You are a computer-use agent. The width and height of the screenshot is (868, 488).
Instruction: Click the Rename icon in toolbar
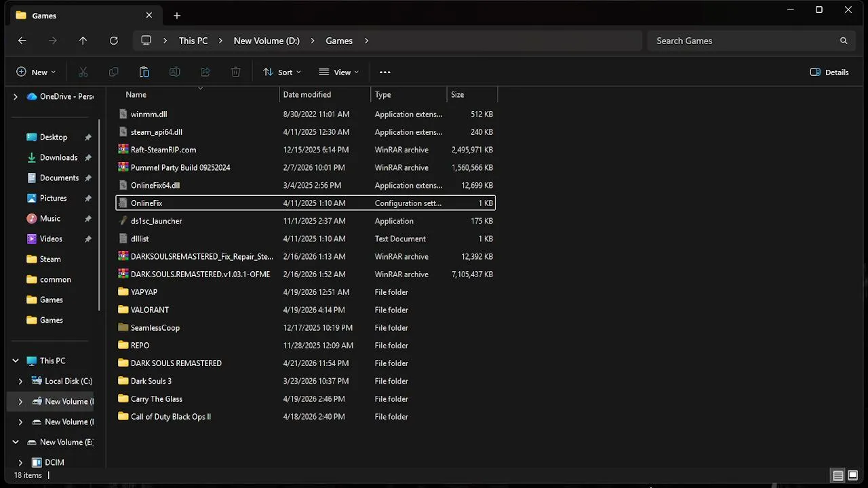pyautogui.click(x=174, y=72)
